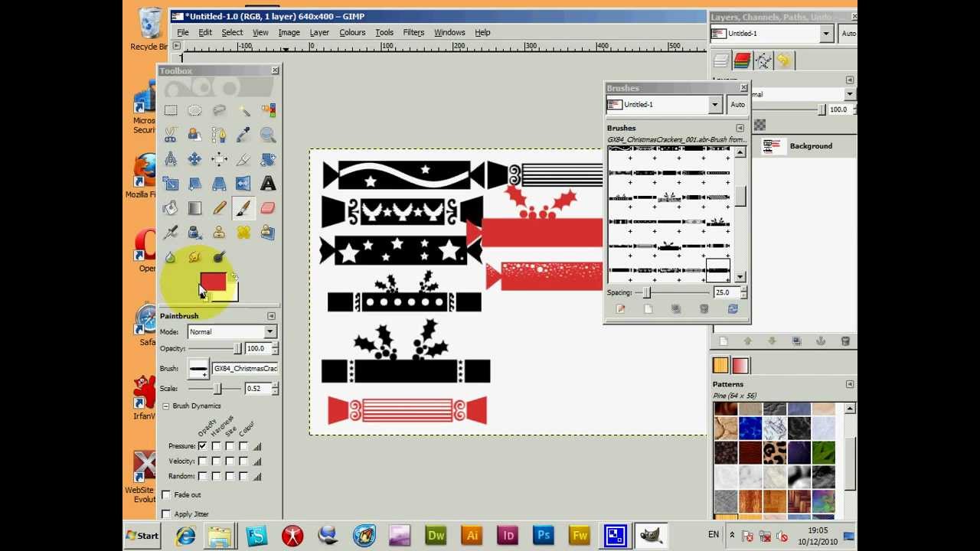Select the Dodge/Burn tool
This screenshot has height=551, width=980.
click(x=219, y=257)
